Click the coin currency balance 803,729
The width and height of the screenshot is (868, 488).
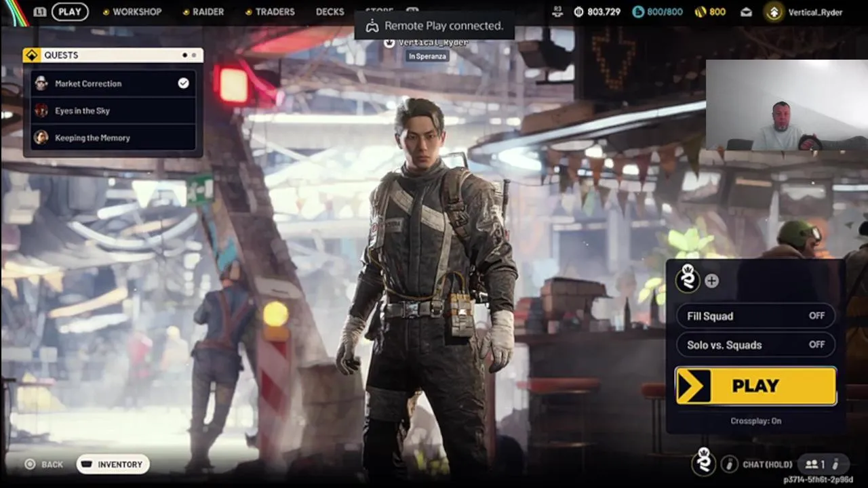click(597, 12)
